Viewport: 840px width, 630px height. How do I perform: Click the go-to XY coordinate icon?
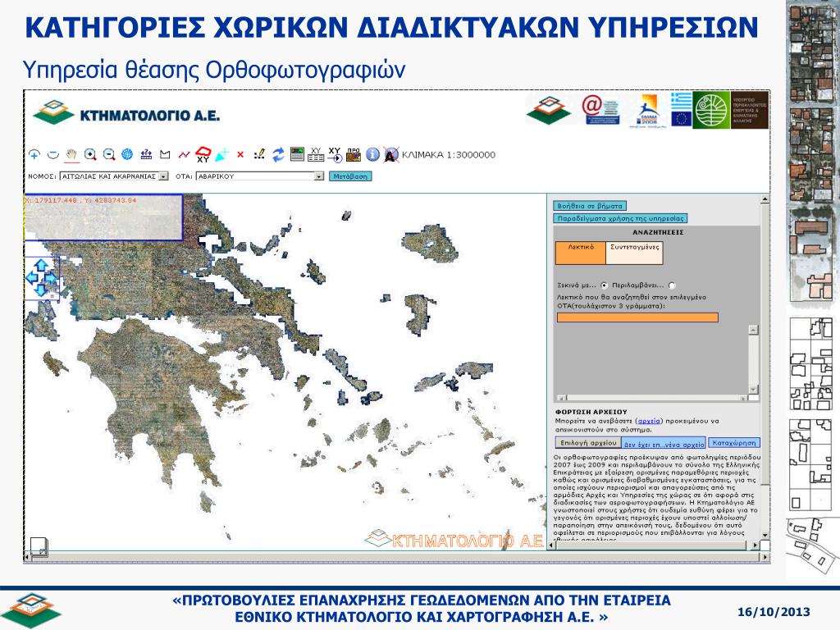[x=335, y=155]
